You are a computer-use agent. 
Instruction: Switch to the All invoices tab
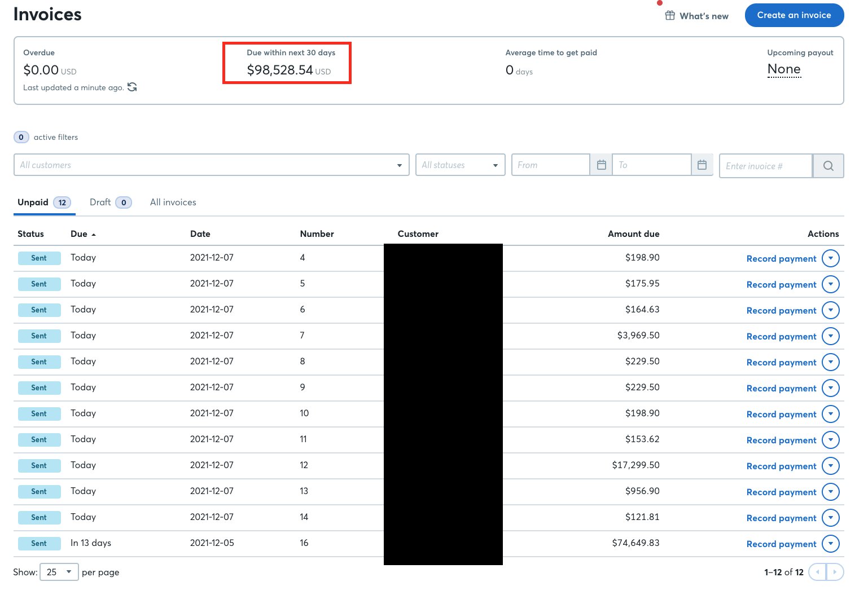pos(173,202)
